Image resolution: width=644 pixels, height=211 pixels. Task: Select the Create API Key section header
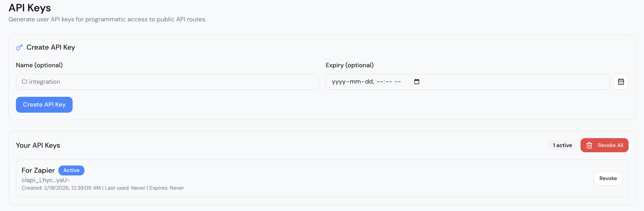coord(51,47)
